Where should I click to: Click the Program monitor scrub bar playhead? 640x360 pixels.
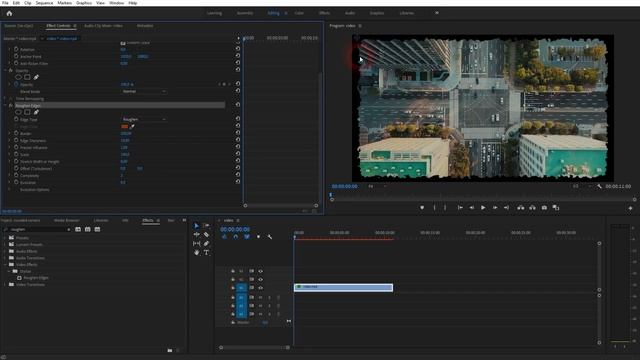[x=331, y=195]
